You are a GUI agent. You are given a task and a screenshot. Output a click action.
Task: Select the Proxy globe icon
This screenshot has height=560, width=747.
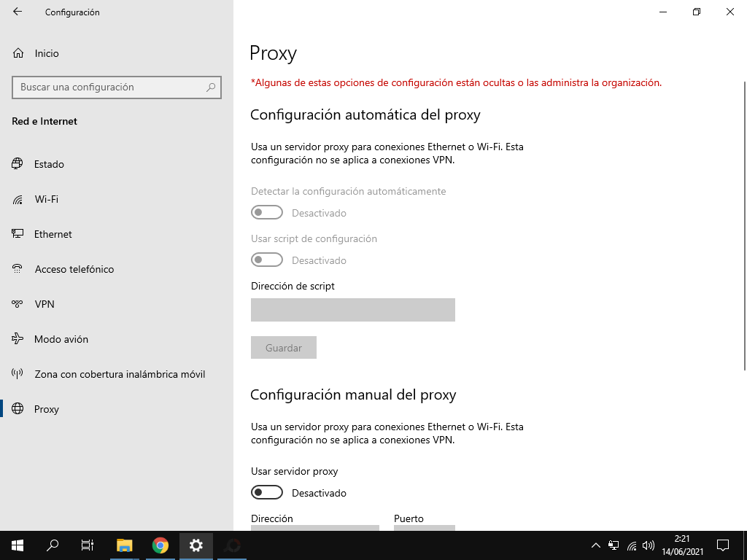pyautogui.click(x=18, y=408)
